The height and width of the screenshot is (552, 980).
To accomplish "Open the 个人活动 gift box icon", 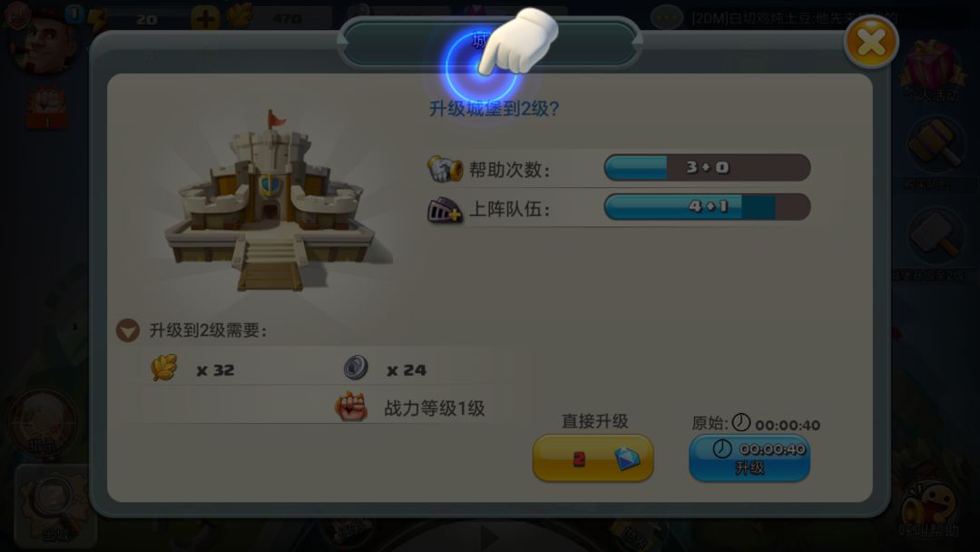I will coord(931,65).
